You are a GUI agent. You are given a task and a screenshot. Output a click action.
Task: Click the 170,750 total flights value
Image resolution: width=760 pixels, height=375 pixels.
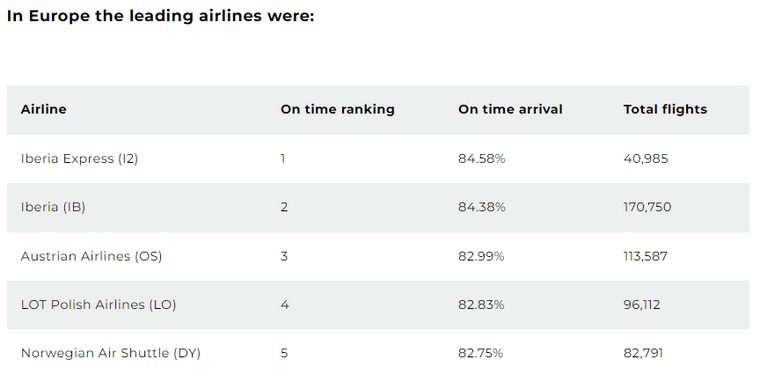648,207
